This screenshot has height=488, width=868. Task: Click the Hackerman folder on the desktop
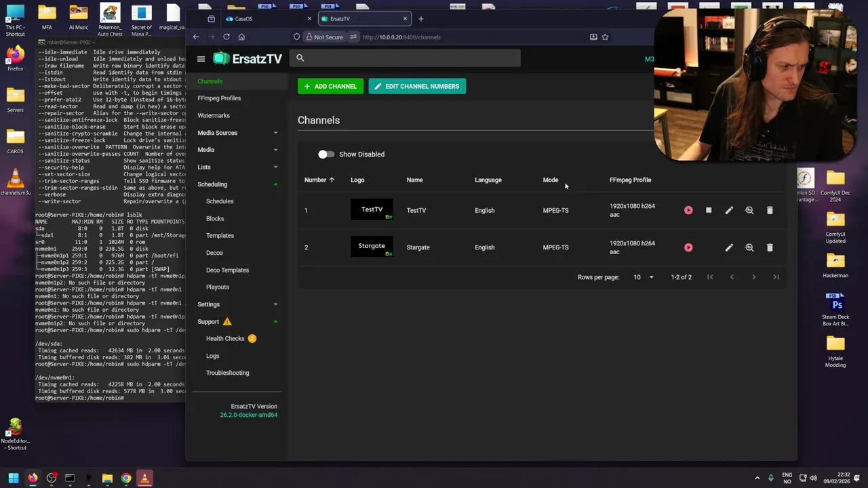tap(835, 264)
